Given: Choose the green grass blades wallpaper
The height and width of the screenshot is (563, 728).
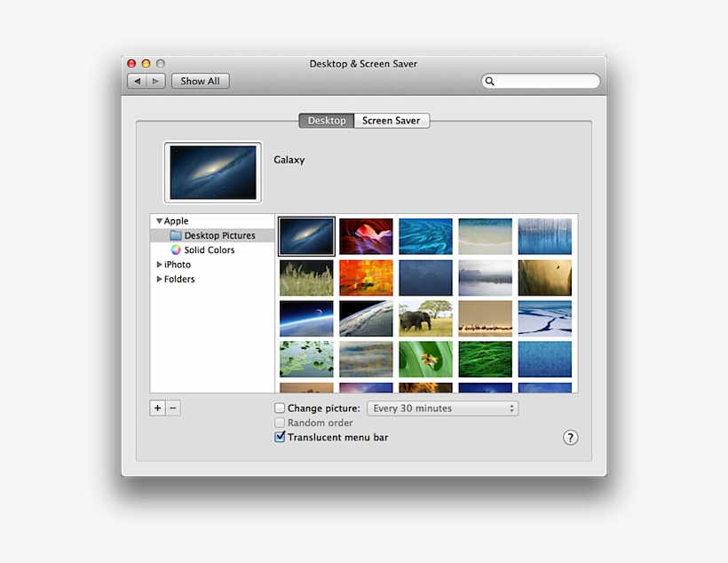Looking at the screenshot, I should pos(485,360).
